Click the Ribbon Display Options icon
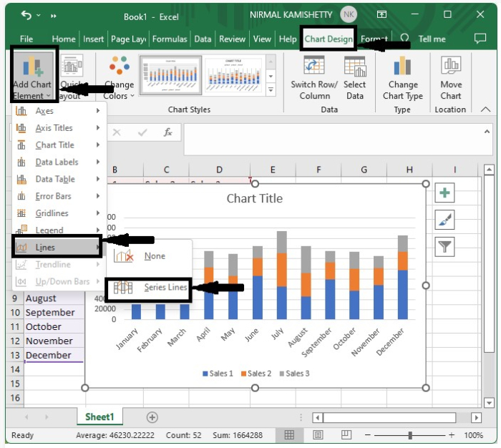The image size is (501, 448). pos(381,14)
